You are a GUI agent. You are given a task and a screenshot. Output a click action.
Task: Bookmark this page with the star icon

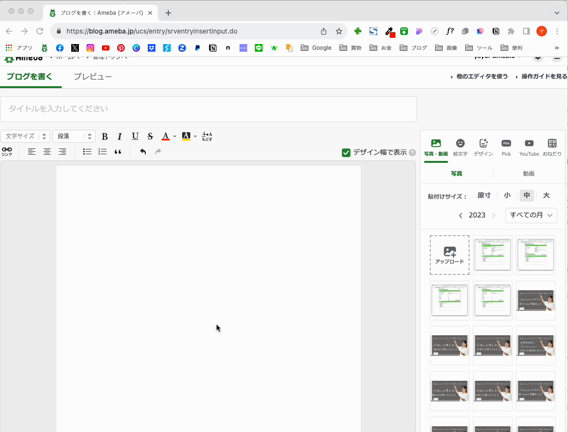coord(339,32)
